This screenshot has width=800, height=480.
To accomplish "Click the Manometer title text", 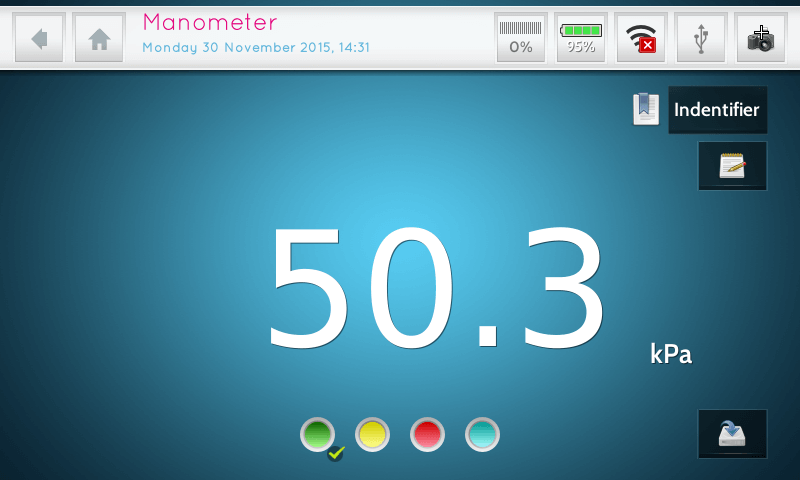I will click(210, 22).
